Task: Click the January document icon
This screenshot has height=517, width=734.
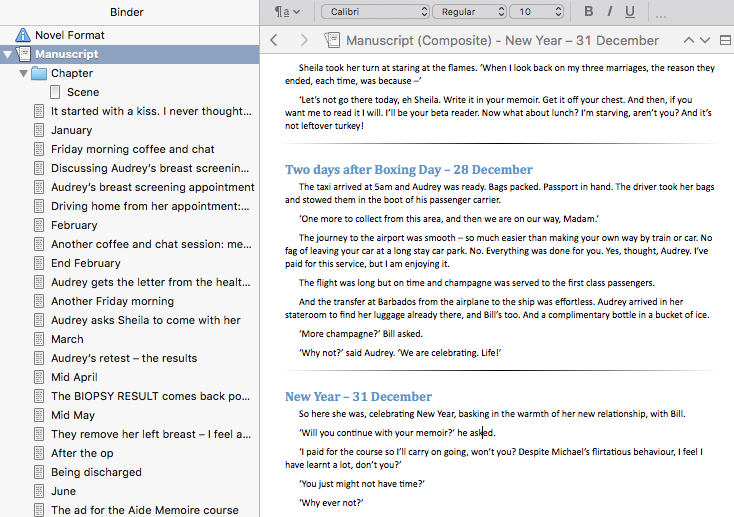Action: (39, 130)
